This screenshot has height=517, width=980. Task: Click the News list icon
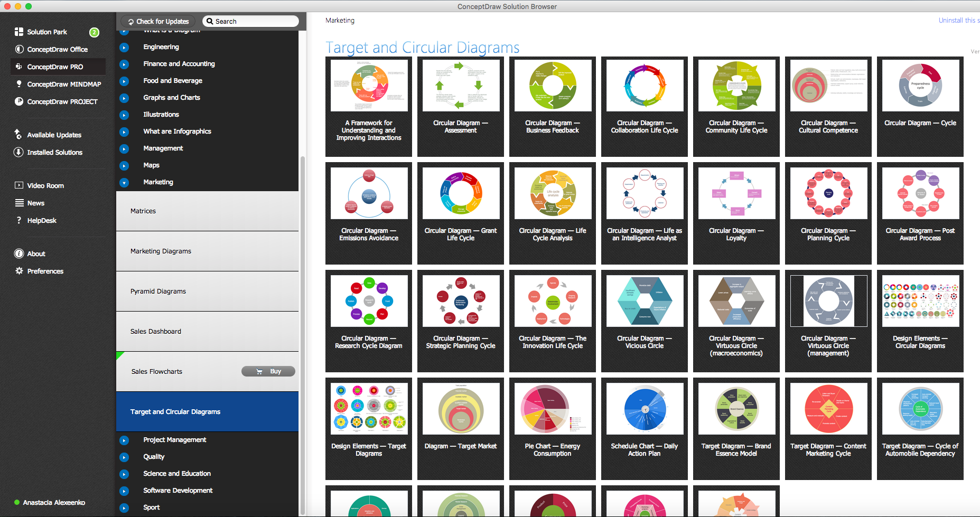click(x=19, y=203)
